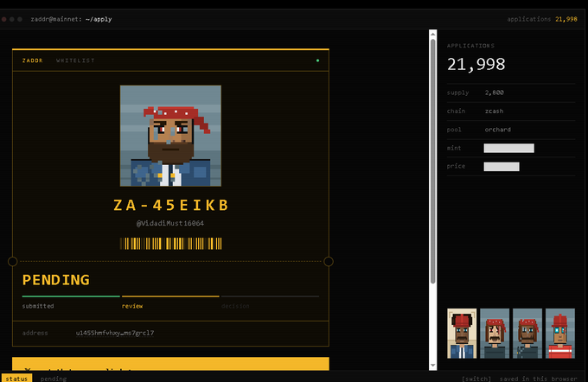Click the scrollbar down arrow

[x=432, y=365]
